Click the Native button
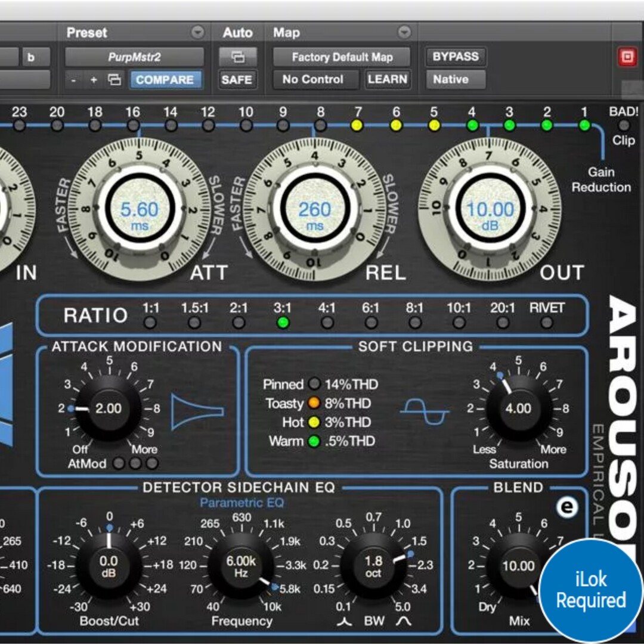644x644 pixels. point(456,79)
